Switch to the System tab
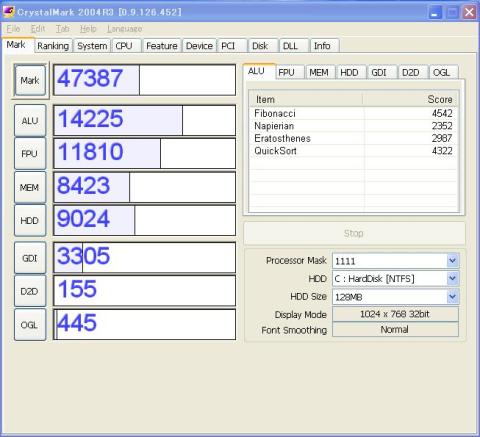The image size is (480, 437). [92, 46]
